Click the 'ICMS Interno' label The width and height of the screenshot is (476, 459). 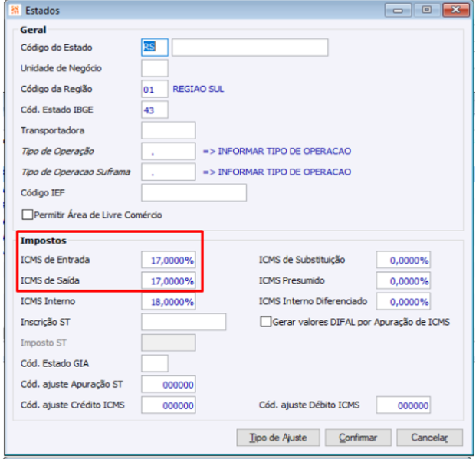(x=48, y=301)
